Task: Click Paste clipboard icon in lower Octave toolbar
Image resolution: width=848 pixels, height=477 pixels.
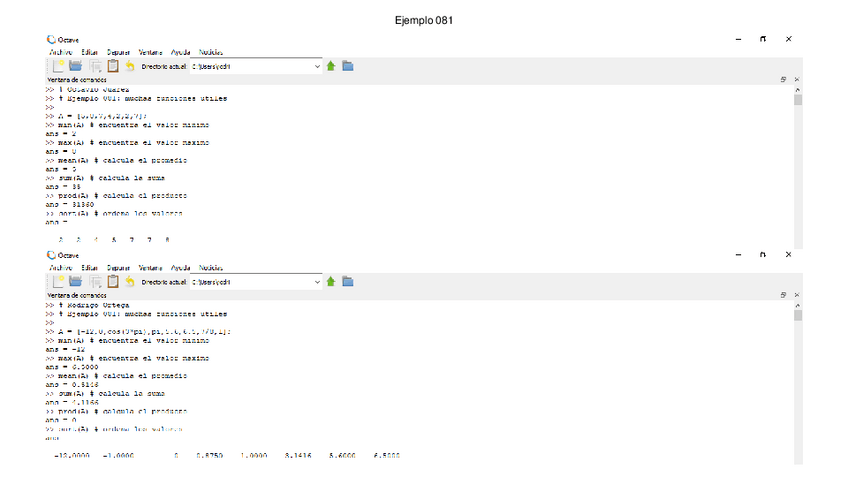Action: coord(113,281)
